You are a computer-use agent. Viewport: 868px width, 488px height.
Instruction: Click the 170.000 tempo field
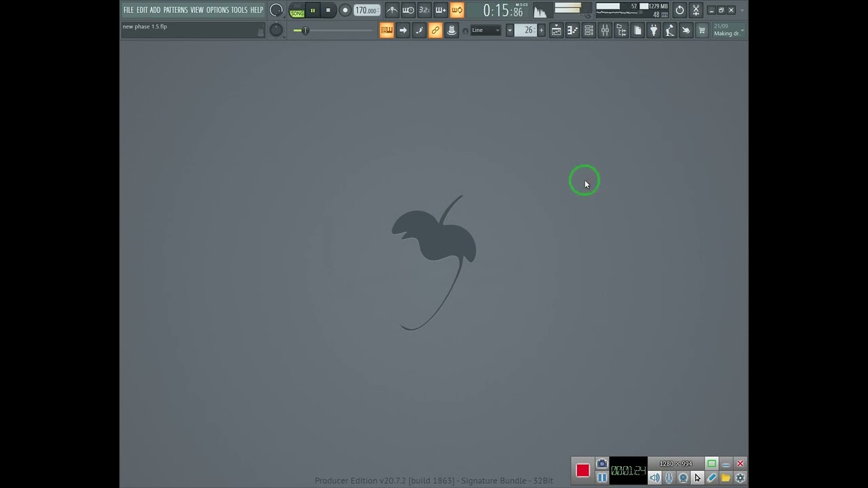tap(367, 10)
